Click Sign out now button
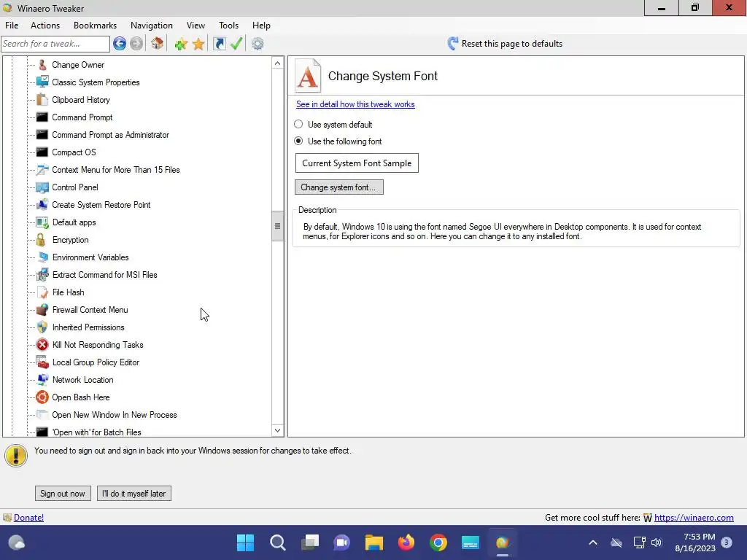This screenshot has height=560, width=747. [x=63, y=494]
